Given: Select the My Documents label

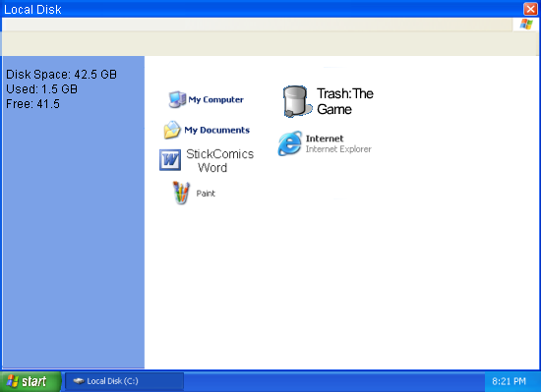Looking at the screenshot, I should click(216, 130).
